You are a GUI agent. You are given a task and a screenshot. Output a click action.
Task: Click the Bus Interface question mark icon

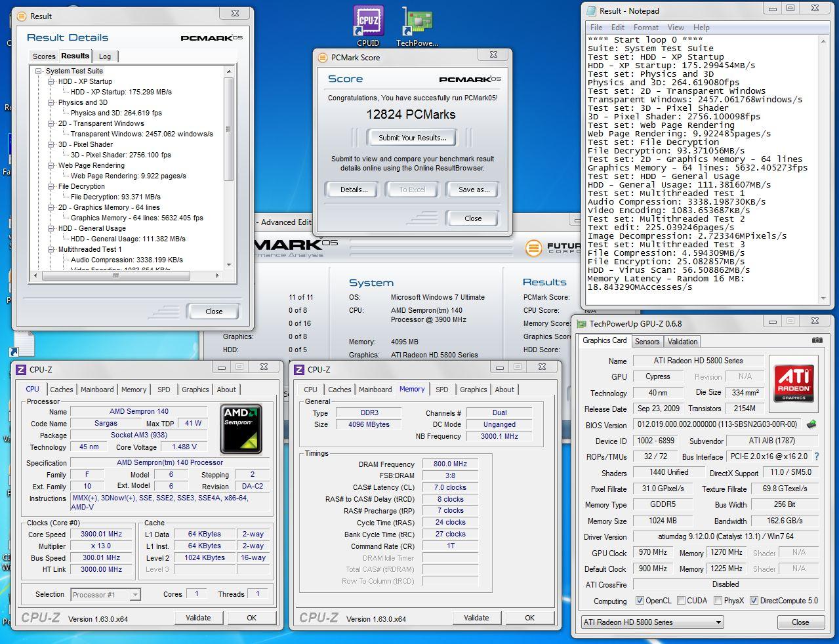[x=817, y=456]
